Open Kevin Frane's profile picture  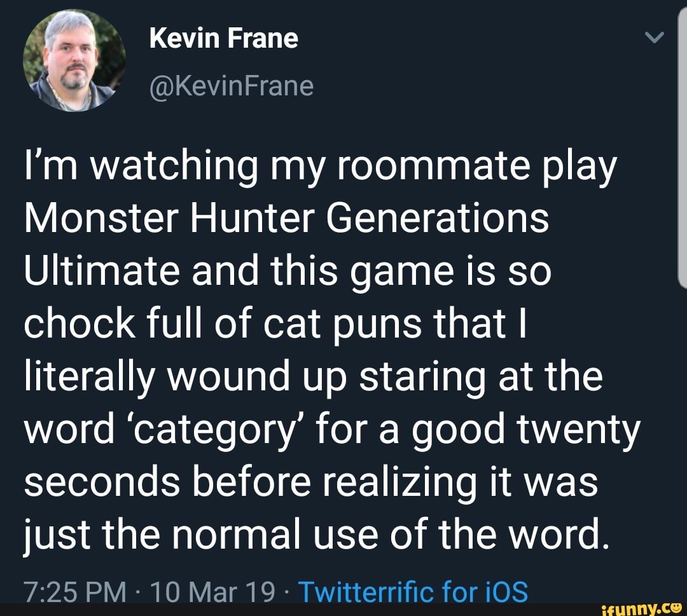click(74, 60)
